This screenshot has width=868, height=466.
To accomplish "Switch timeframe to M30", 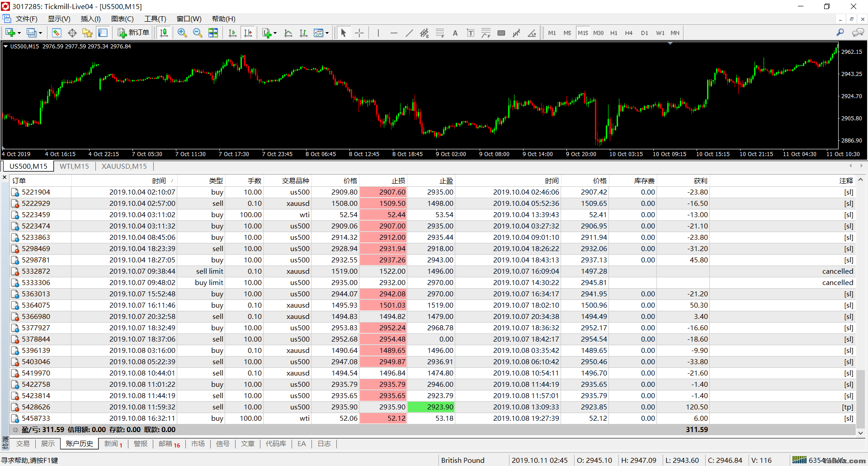I will pos(598,33).
